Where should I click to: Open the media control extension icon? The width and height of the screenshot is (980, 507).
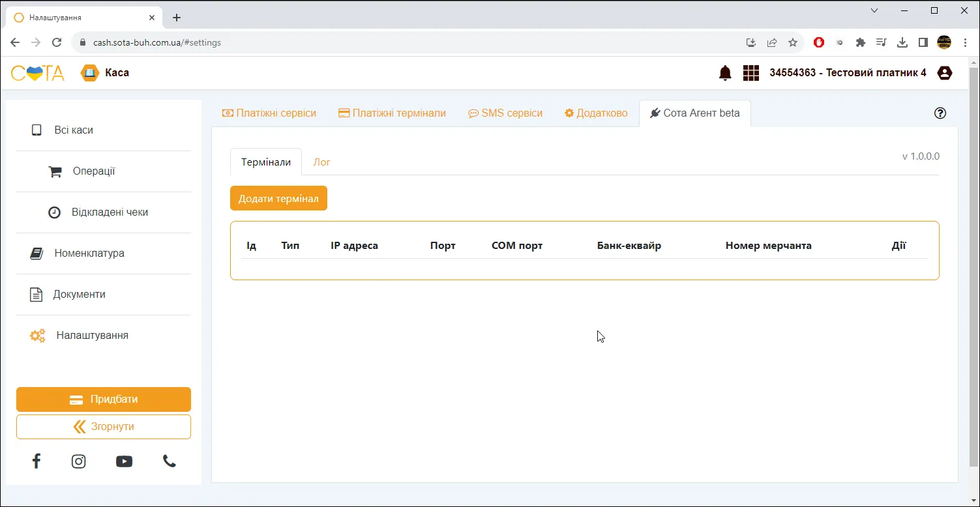882,42
